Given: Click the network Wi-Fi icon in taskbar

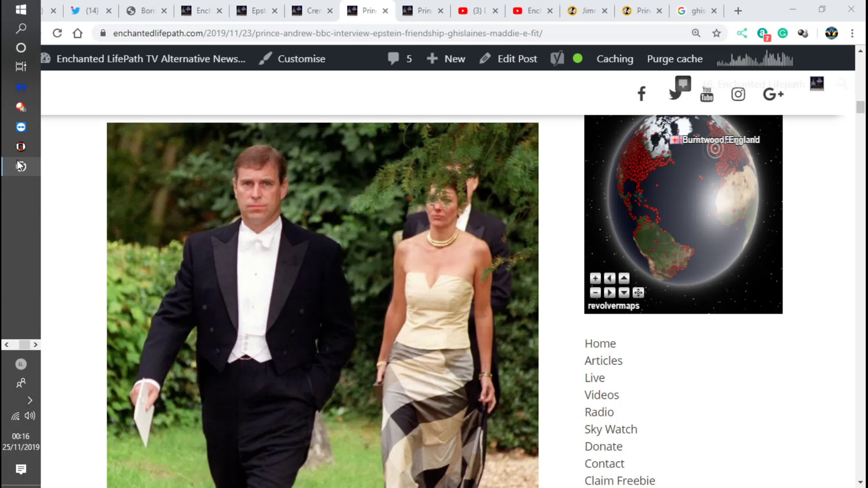Looking at the screenshot, I should point(15,416).
